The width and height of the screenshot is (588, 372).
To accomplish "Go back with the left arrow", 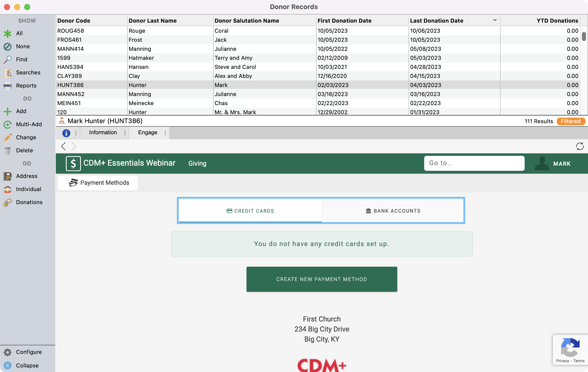I will [x=63, y=146].
